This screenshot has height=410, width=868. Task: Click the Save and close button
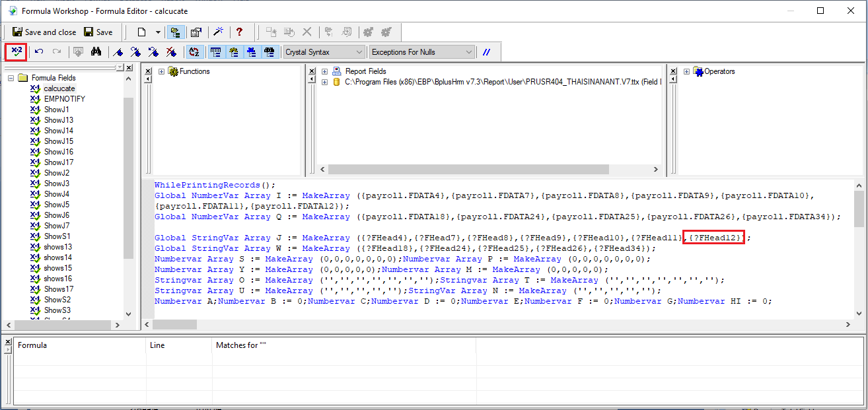(44, 32)
